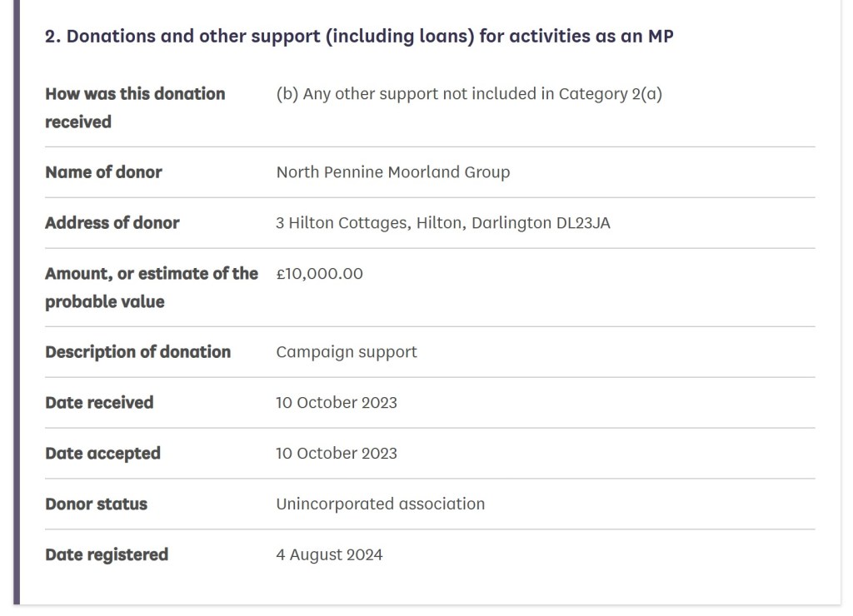
Task: Select the date received value 10 October 2023
Action: point(337,403)
